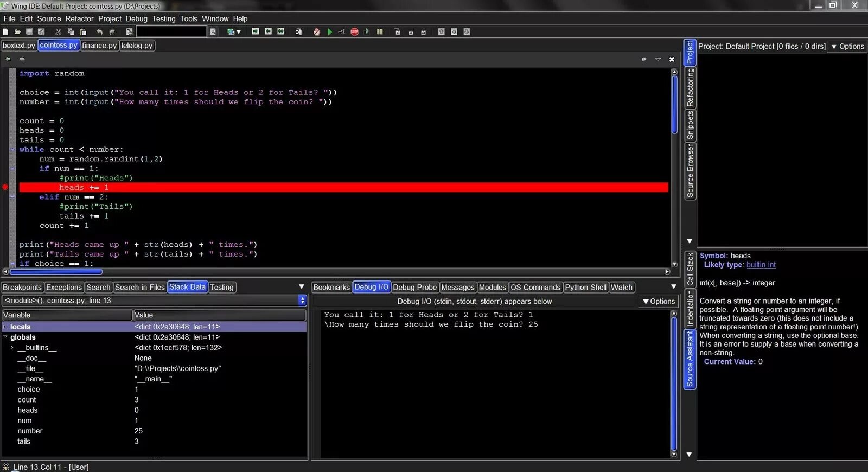Switch to the finance.py editor tab
Viewport: 868px width, 472px height.
point(99,46)
